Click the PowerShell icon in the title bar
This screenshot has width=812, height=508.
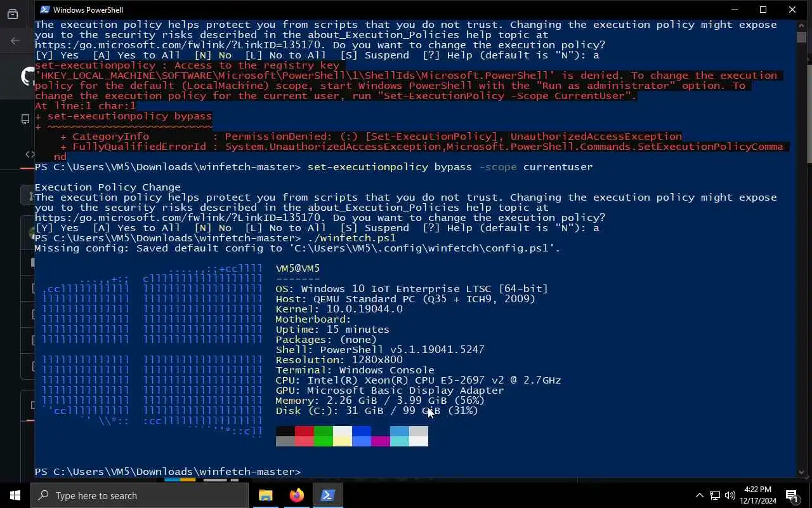pyautogui.click(x=44, y=10)
